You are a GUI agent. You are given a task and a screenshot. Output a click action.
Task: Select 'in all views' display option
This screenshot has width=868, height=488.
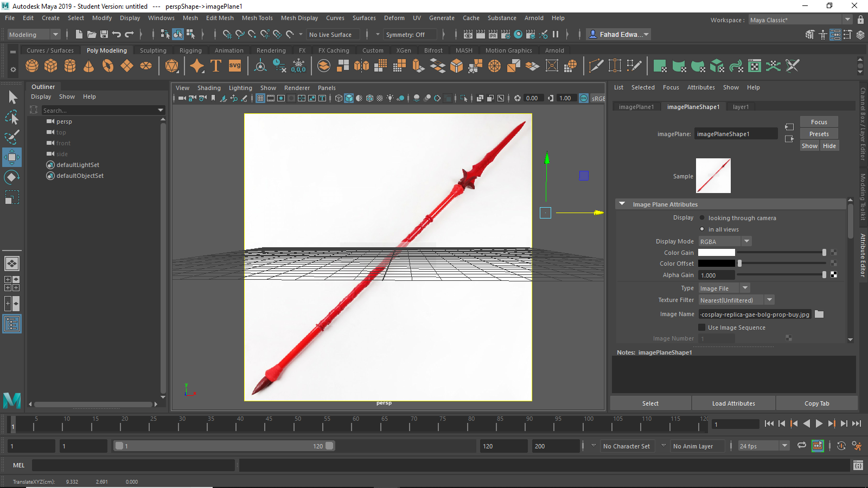pos(702,229)
